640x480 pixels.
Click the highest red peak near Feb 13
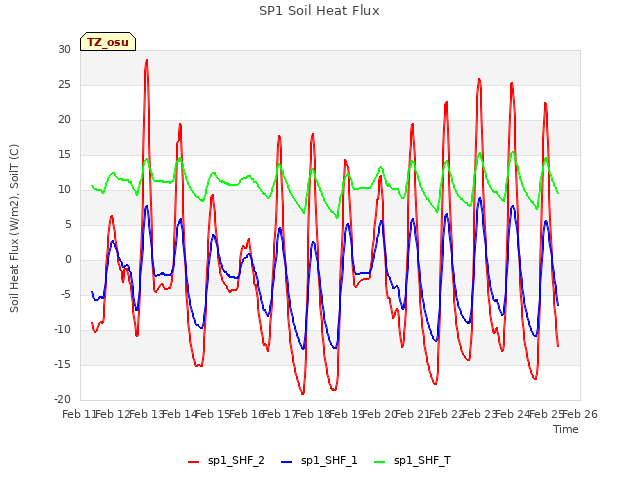[x=147, y=60]
